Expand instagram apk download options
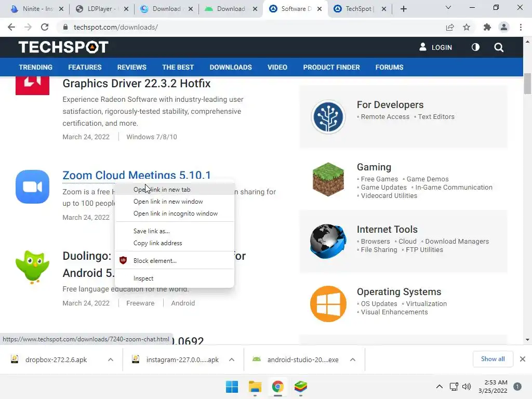Image resolution: width=532 pixels, height=399 pixels. click(x=232, y=360)
